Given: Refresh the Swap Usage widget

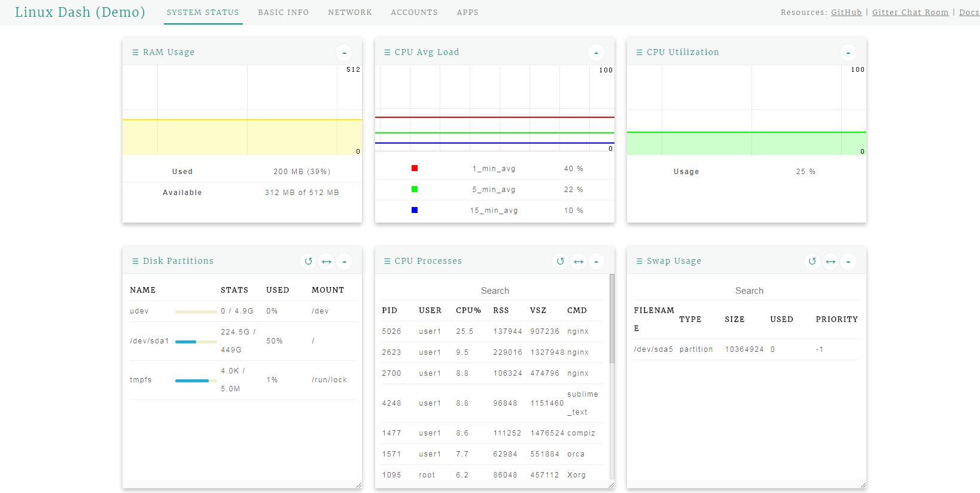Looking at the screenshot, I should (812, 261).
